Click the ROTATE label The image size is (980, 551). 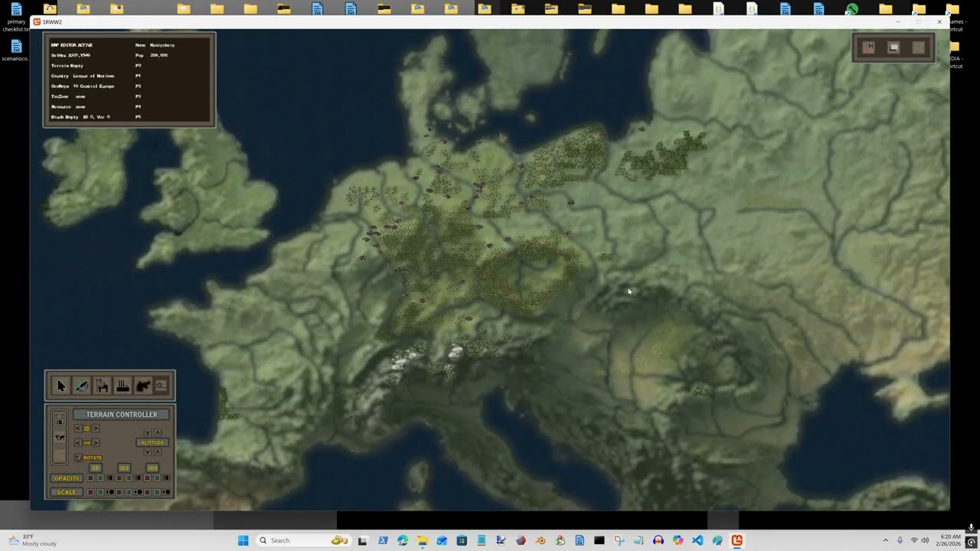pyautogui.click(x=93, y=458)
